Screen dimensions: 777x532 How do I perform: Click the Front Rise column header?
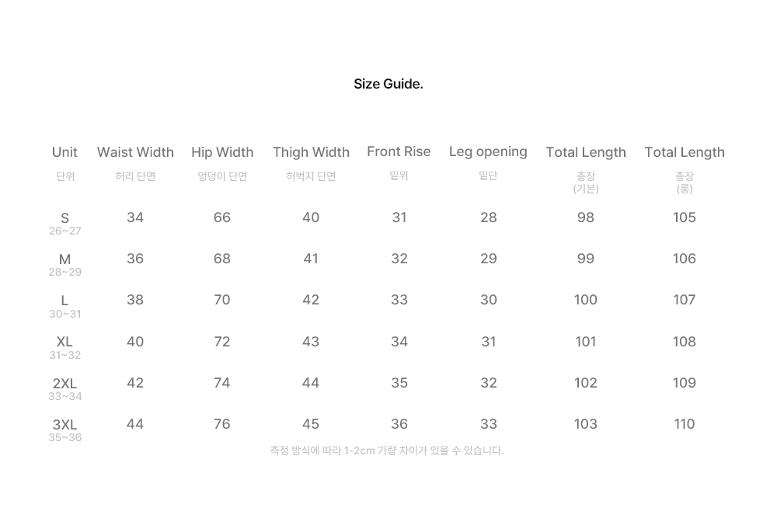point(399,151)
